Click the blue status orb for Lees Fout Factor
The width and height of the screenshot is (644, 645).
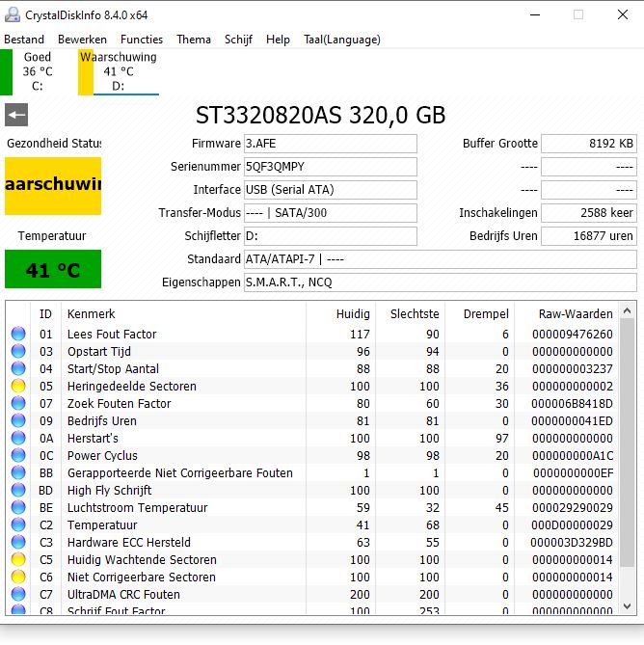pyautogui.click(x=18, y=334)
